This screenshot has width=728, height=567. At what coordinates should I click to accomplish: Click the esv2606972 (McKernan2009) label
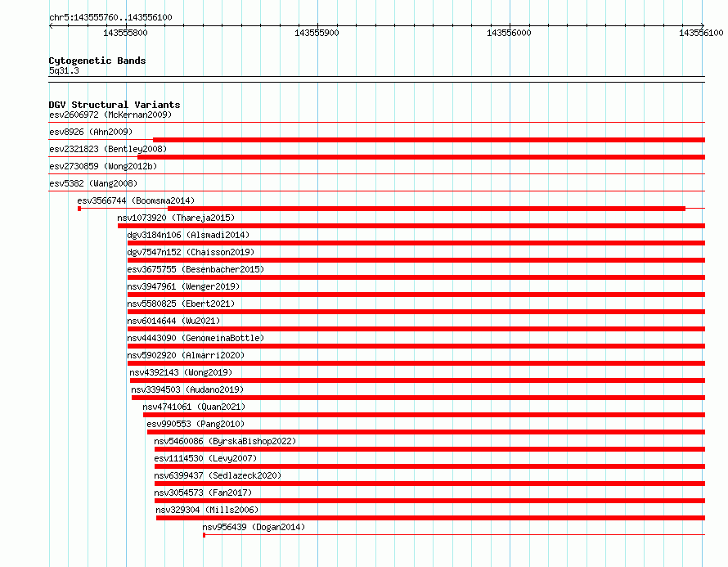coord(110,115)
